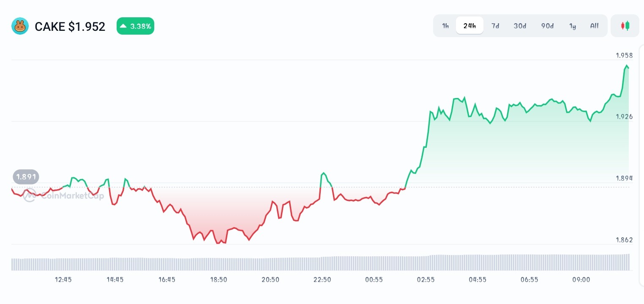
Task: Click the PancakeSwap CAKE coin logo
Action: click(x=20, y=26)
